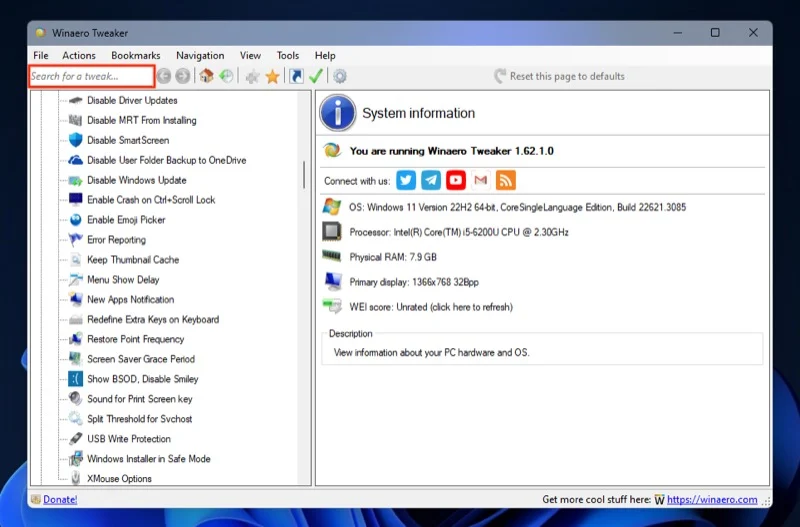Click the Donate! link
The height and width of the screenshot is (527, 800).
60,499
